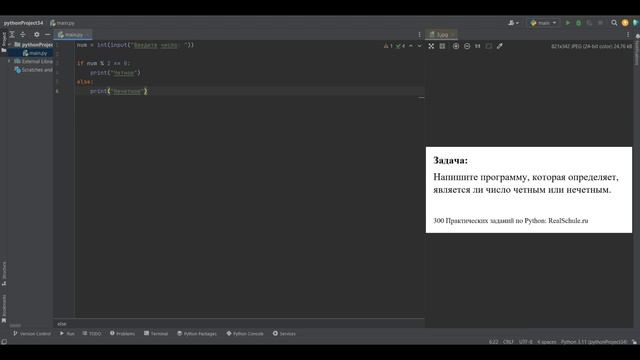Open the TODO tool window

click(x=91, y=333)
